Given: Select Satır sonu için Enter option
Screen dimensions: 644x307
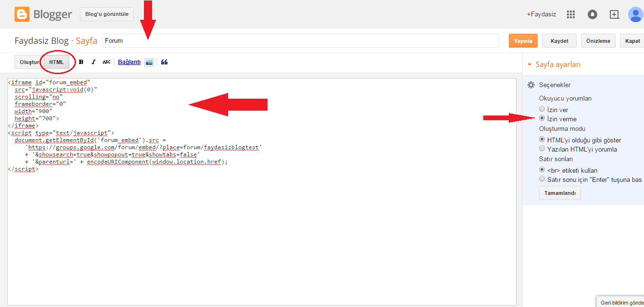Looking at the screenshot, I should point(542,179).
